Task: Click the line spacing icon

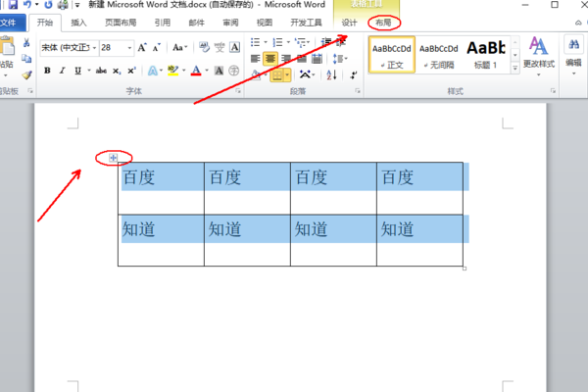Action: click(x=337, y=59)
